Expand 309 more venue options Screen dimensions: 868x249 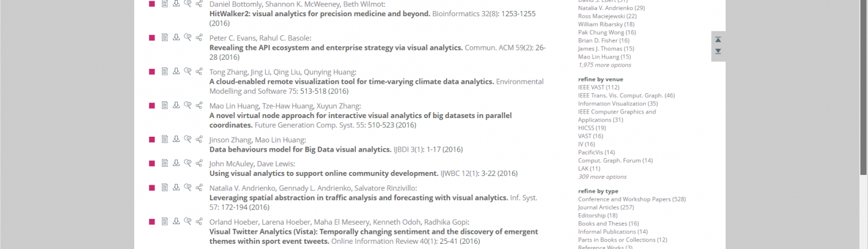click(602, 177)
